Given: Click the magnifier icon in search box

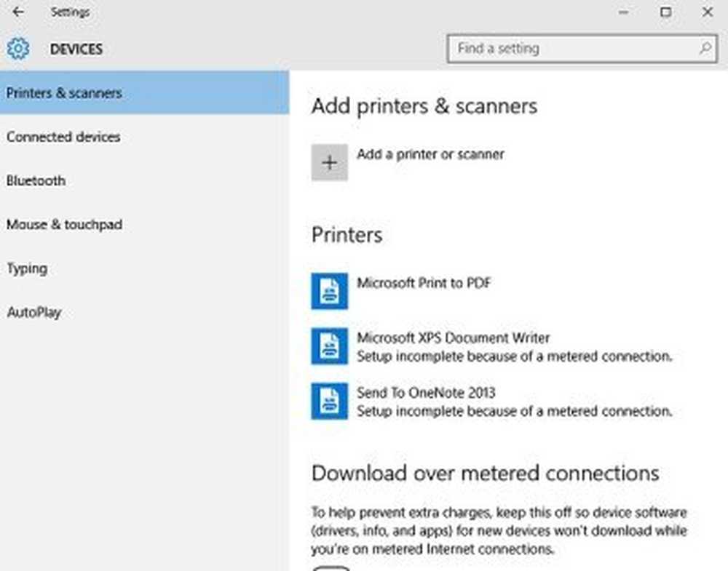Looking at the screenshot, I should [x=705, y=49].
